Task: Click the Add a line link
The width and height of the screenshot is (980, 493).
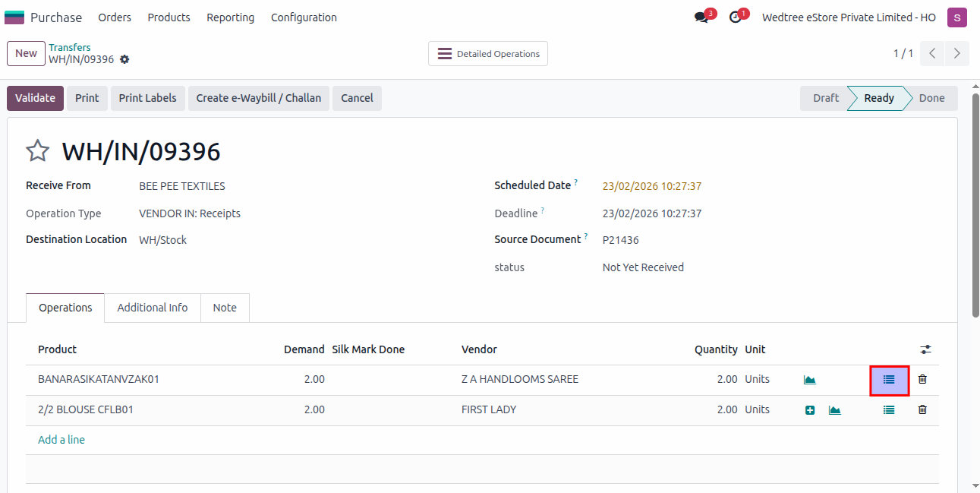Action: (x=61, y=440)
